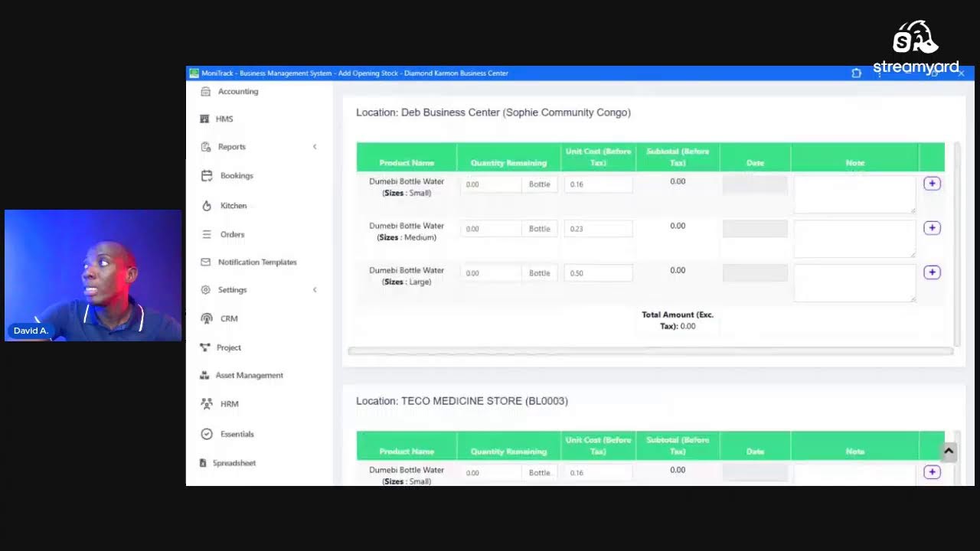Open Essentials in the sidebar
Image resolution: width=980 pixels, height=551 pixels.
coord(237,434)
